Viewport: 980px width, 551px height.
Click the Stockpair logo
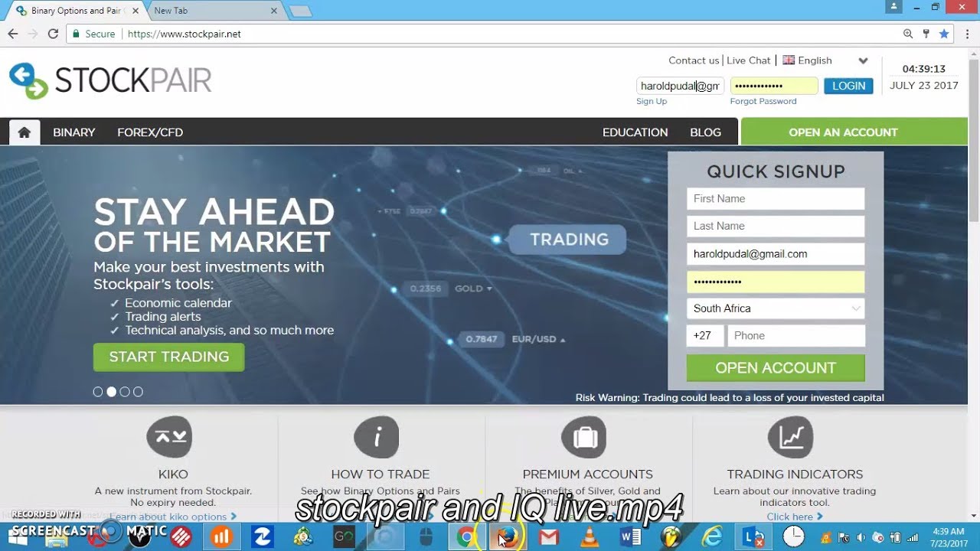click(110, 80)
